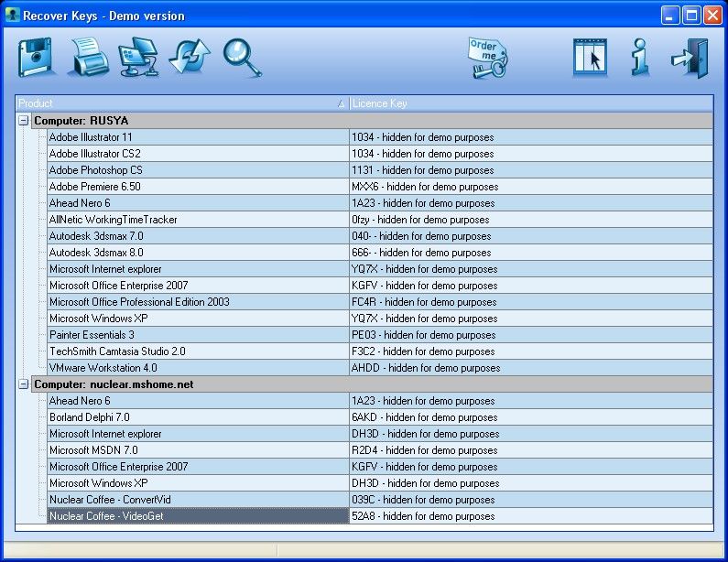Select Microsoft Windows XP under RUSYA
This screenshot has width=728, height=562.
coord(99,319)
